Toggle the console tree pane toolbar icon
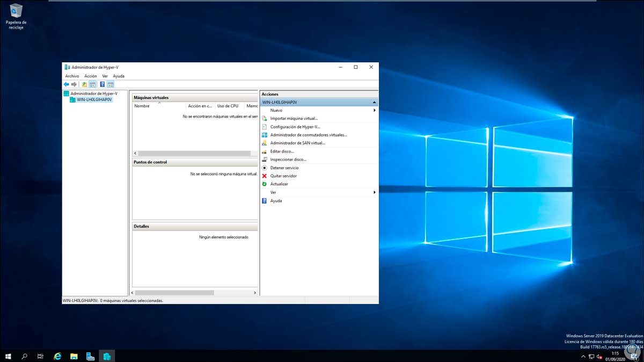 (x=92, y=84)
